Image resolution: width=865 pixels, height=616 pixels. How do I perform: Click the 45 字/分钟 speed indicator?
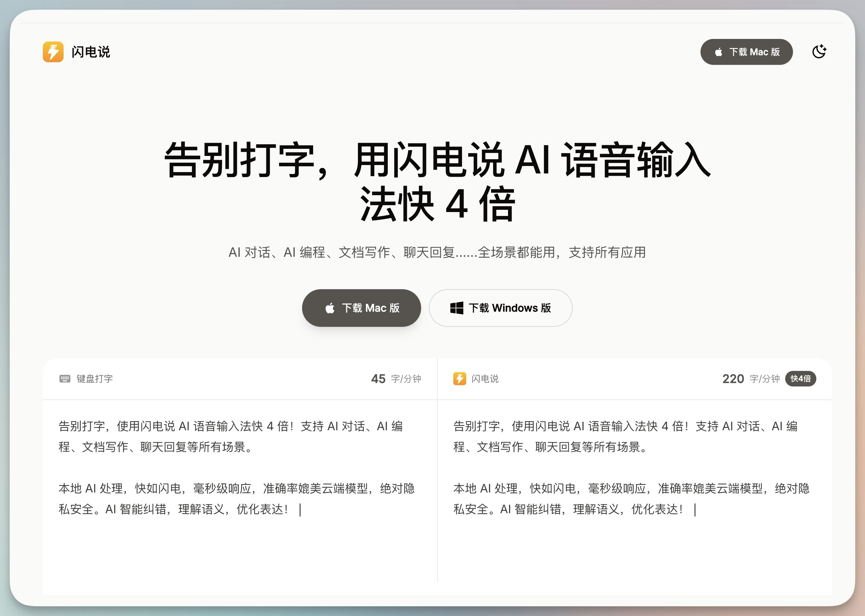[x=396, y=379]
